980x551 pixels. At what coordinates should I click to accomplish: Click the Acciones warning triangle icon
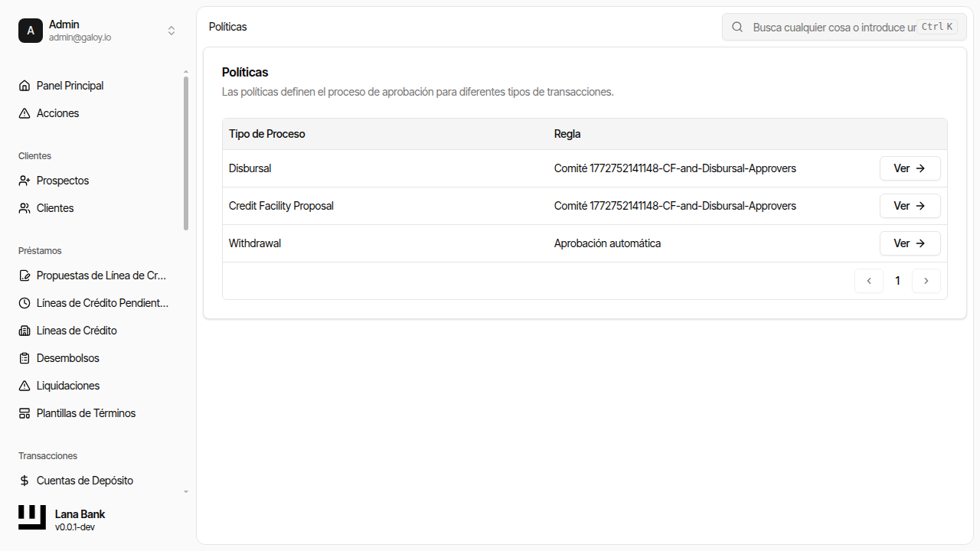pos(24,113)
